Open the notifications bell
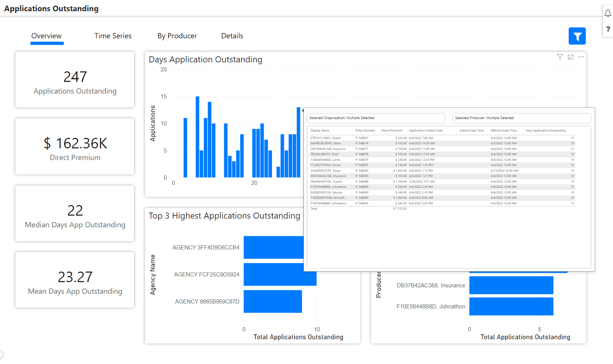 pos(608,14)
